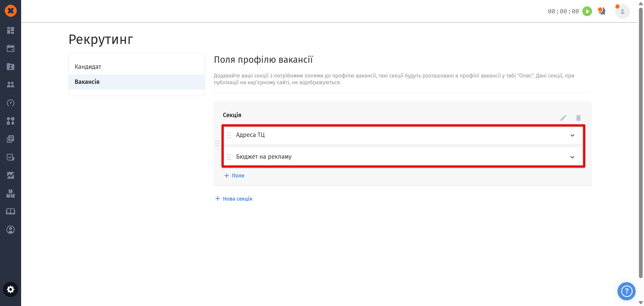The image size is (644, 306).
Task: Click the + Поле link
Action: (x=234, y=175)
